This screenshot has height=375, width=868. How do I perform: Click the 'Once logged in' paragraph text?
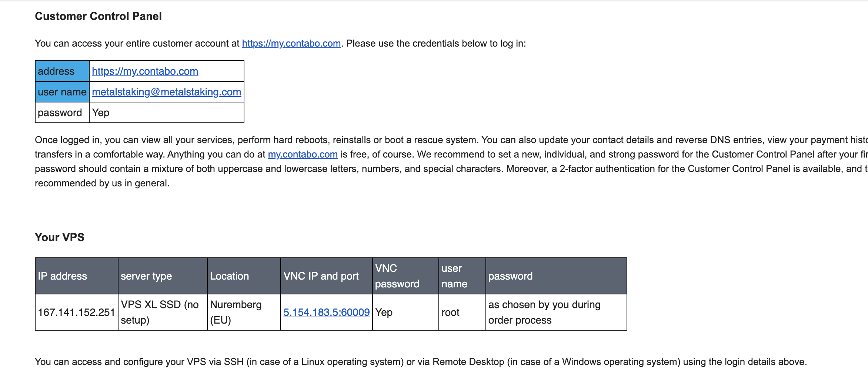(x=451, y=162)
